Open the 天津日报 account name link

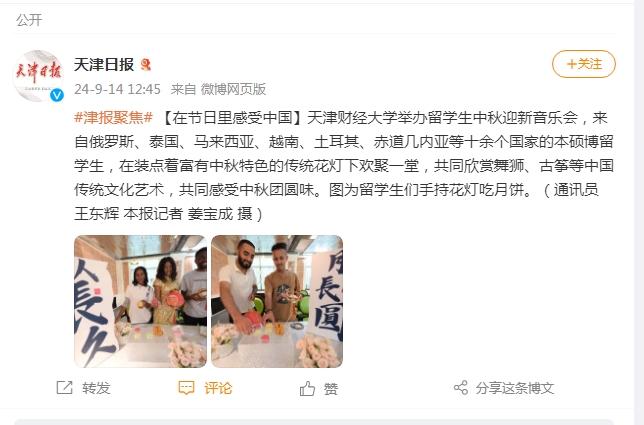[x=104, y=64]
